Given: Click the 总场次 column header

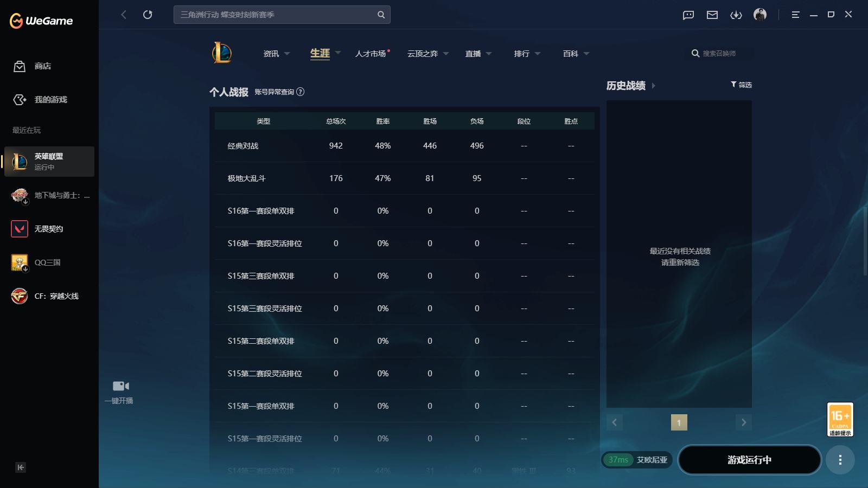Looking at the screenshot, I should pyautogui.click(x=336, y=121).
